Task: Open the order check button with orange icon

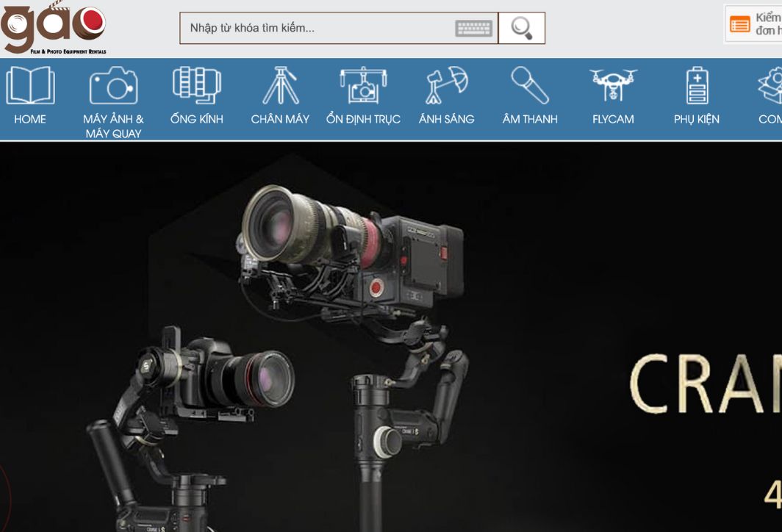Action: [753, 24]
